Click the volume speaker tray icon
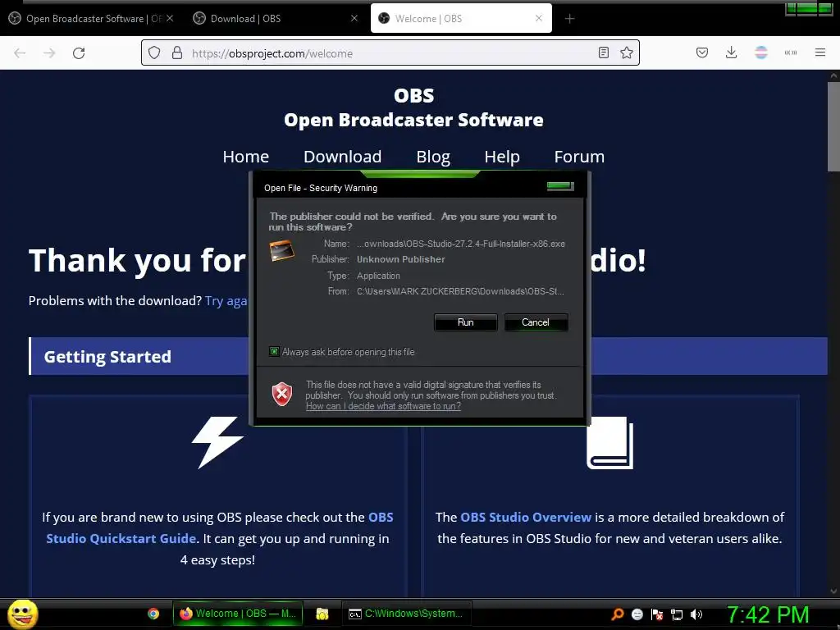Image resolution: width=840 pixels, height=630 pixels. click(x=696, y=614)
